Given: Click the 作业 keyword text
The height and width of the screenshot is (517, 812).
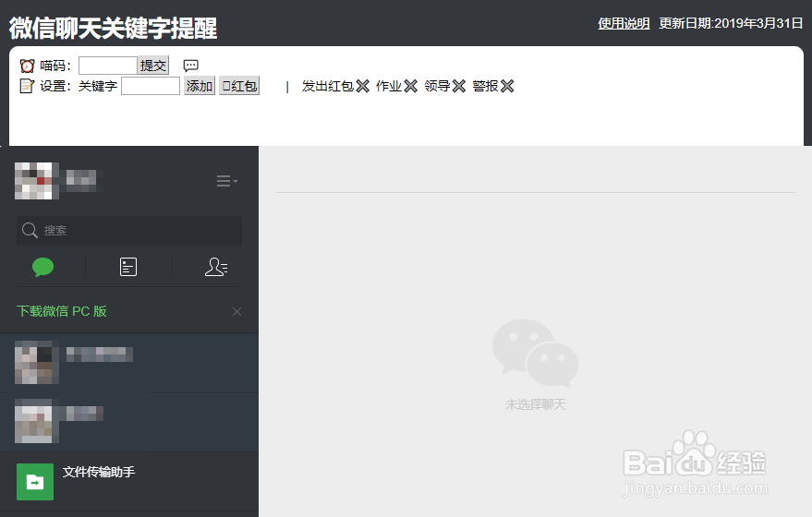Looking at the screenshot, I should 389,86.
